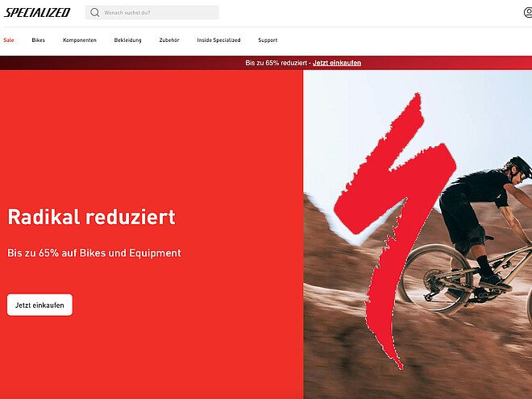Click the mountain biker hero image
532x399 pixels.
pos(418,235)
